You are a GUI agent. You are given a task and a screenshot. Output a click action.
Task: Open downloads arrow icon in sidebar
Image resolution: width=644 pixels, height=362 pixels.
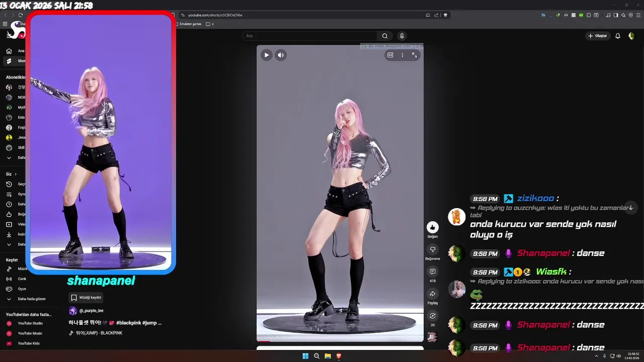tap(9, 234)
